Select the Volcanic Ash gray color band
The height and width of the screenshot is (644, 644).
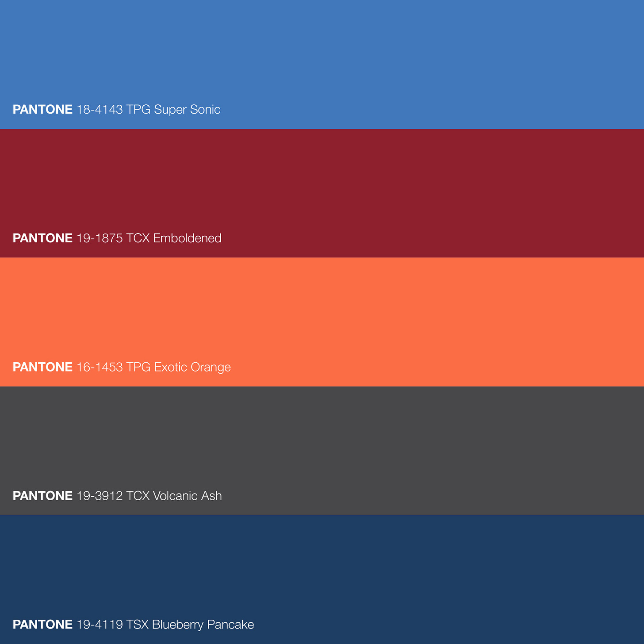pos(322,451)
